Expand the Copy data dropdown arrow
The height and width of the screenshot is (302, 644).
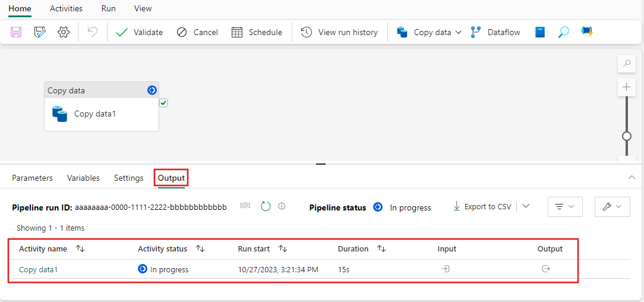[x=459, y=32]
